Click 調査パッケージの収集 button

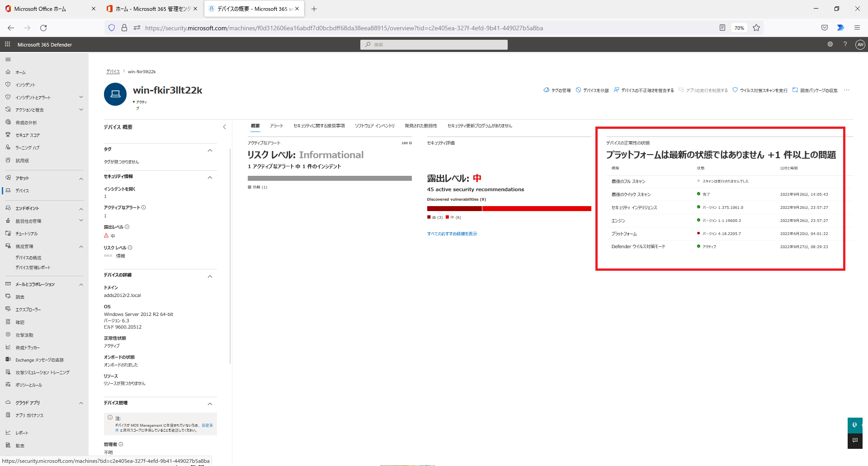tap(815, 90)
